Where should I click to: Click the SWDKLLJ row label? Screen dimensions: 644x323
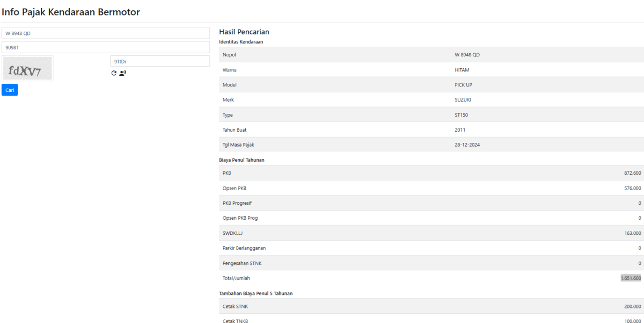tap(233, 233)
